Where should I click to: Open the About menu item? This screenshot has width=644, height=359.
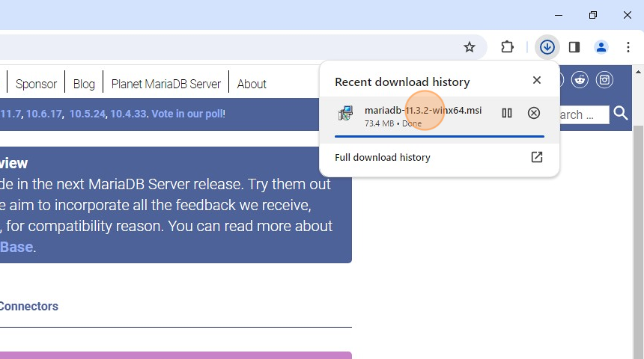point(252,84)
